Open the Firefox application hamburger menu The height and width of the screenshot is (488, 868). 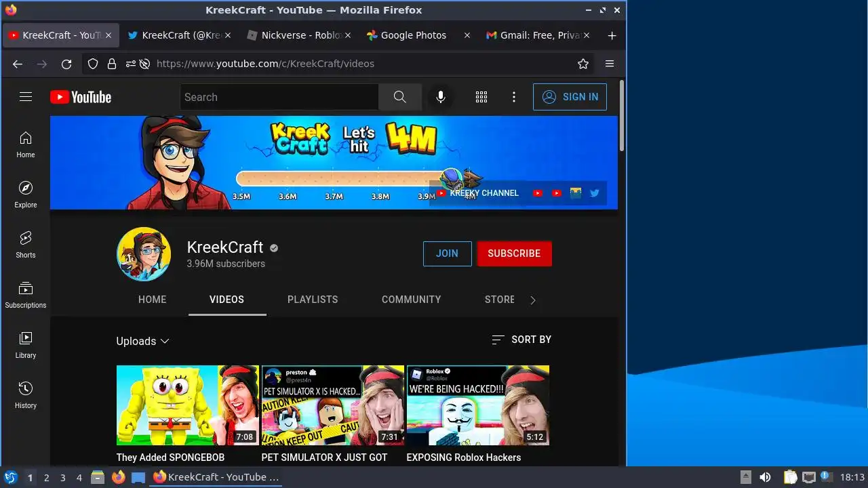[610, 64]
